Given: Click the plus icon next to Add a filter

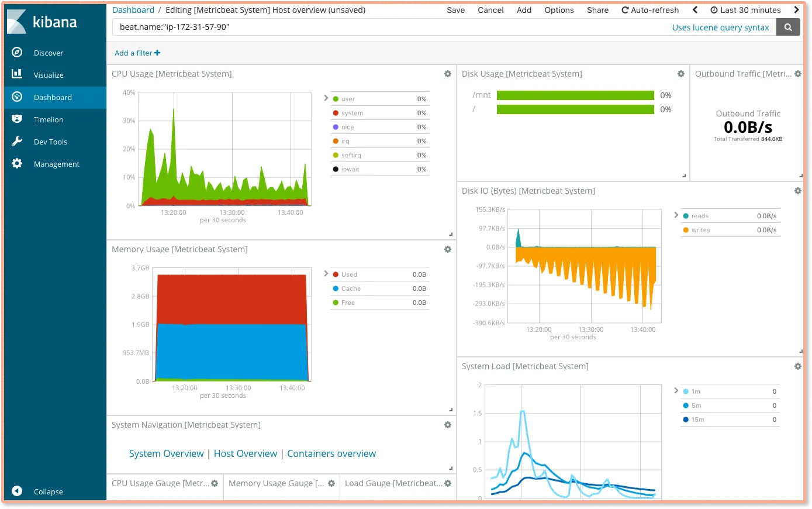Looking at the screenshot, I should click(157, 53).
